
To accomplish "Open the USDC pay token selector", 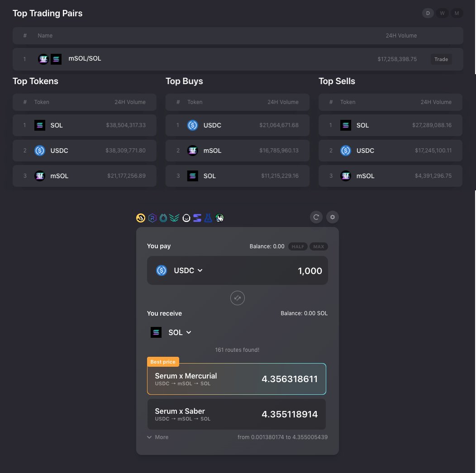I will pos(188,270).
